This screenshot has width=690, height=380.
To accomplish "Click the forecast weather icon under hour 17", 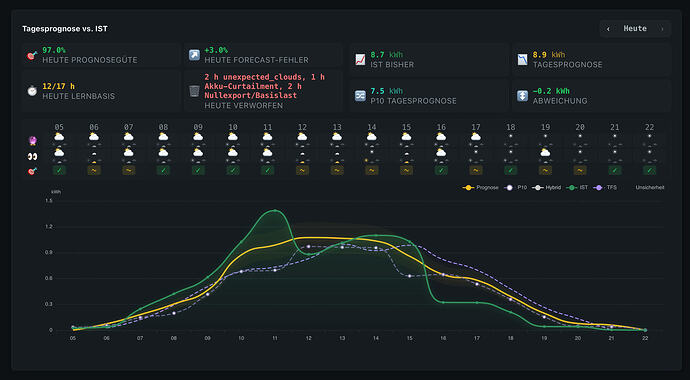I will [x=476, y=137].
